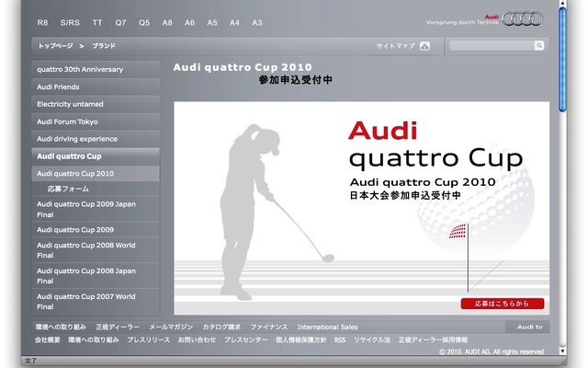588x368 pixels.
Task: Open プレスリリース footer link
Action: point(149,339)
